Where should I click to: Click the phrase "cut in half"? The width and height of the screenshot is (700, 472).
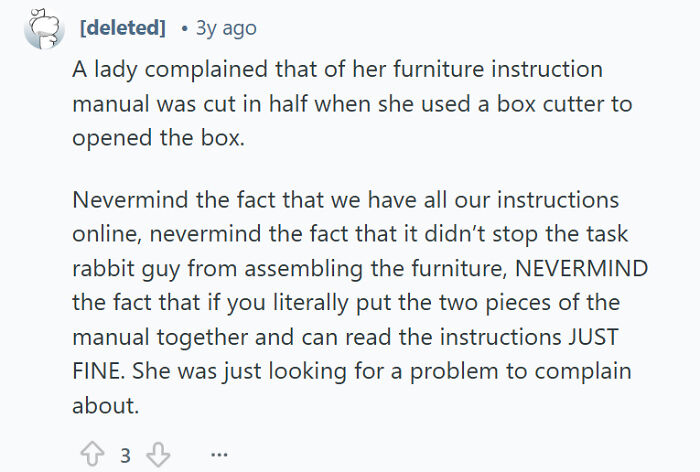[229, 104]
